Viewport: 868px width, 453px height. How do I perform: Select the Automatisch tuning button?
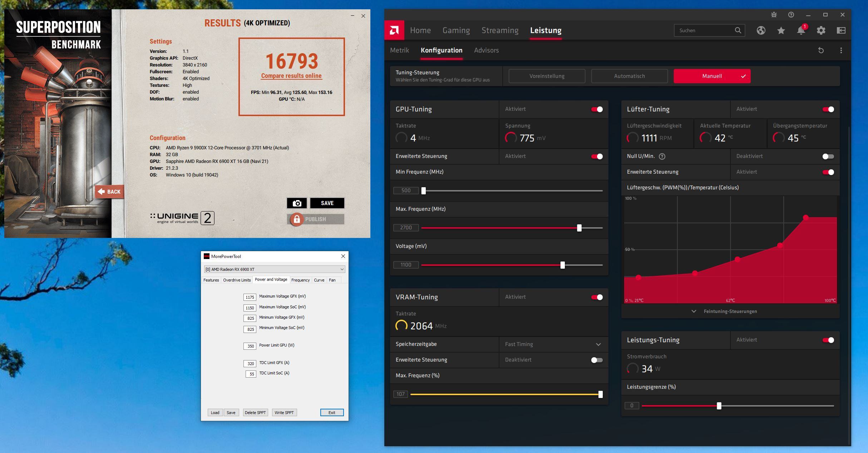click(629, 76)
